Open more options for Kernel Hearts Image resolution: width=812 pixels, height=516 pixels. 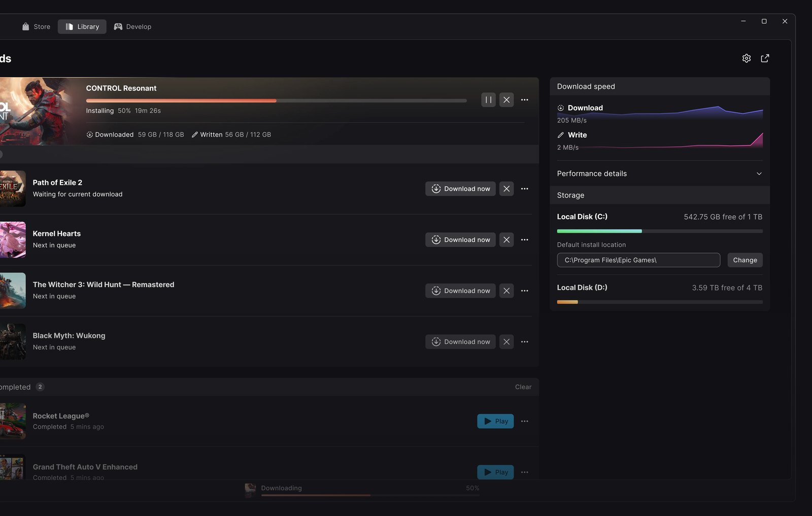[525, 240]
